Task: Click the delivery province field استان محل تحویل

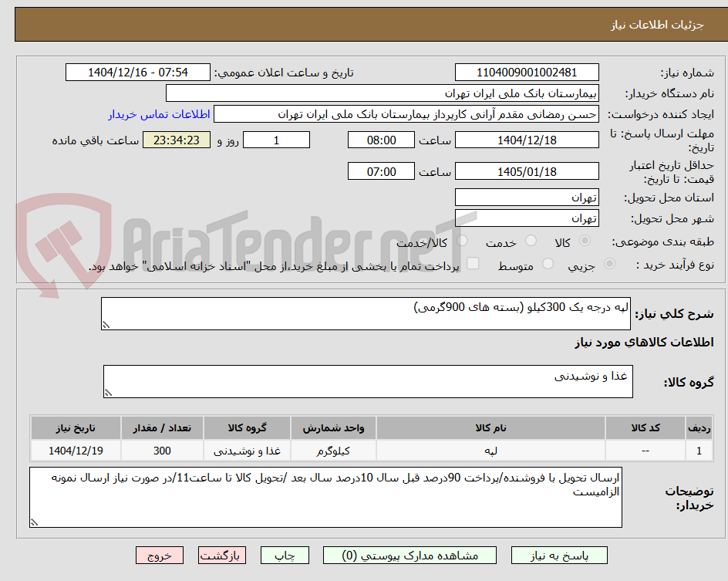Action: click(x=527, y=198)
